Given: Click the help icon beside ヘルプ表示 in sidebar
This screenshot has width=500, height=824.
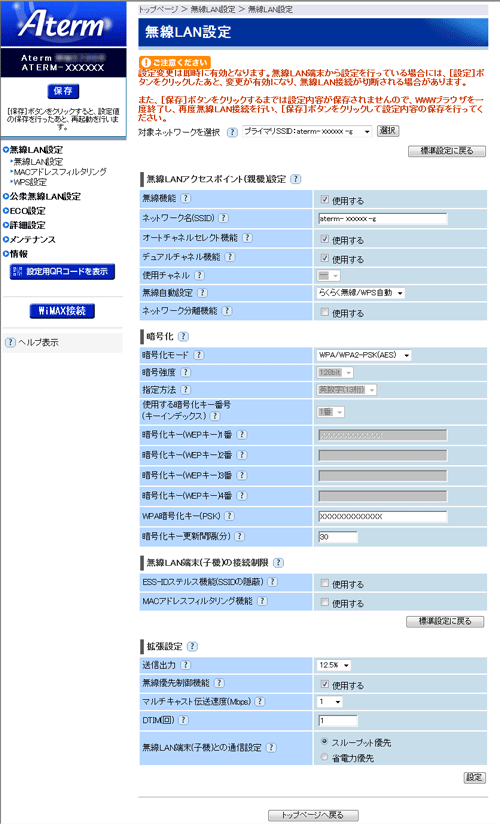Looking at the screenshot, I should click(10, 342).
